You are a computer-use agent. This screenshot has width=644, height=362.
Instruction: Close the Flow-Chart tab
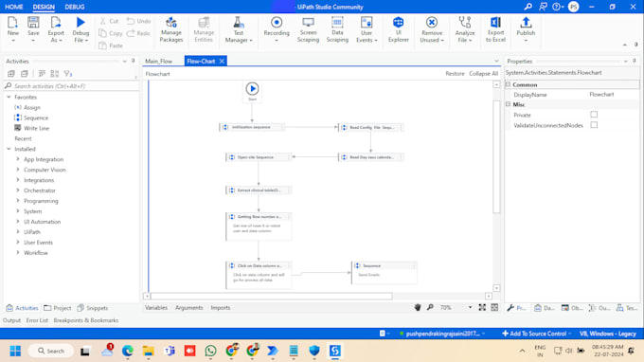pyautogui.click(x=222, y=62)
